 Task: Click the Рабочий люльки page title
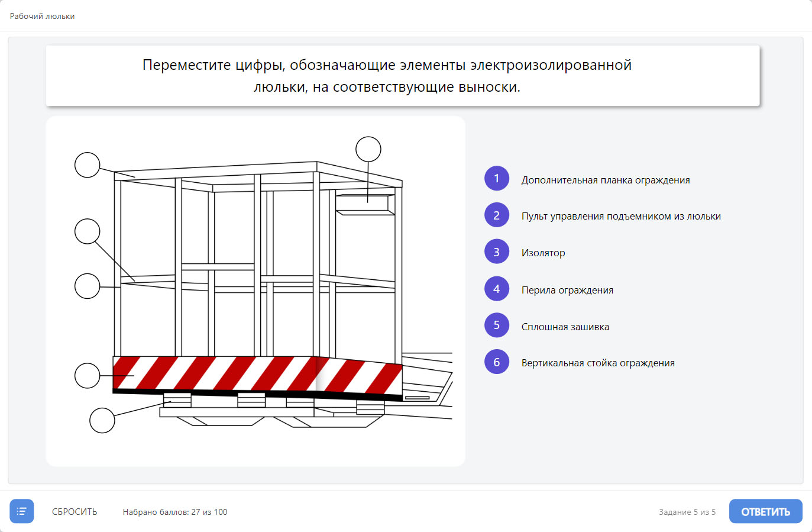pos(43,16)
